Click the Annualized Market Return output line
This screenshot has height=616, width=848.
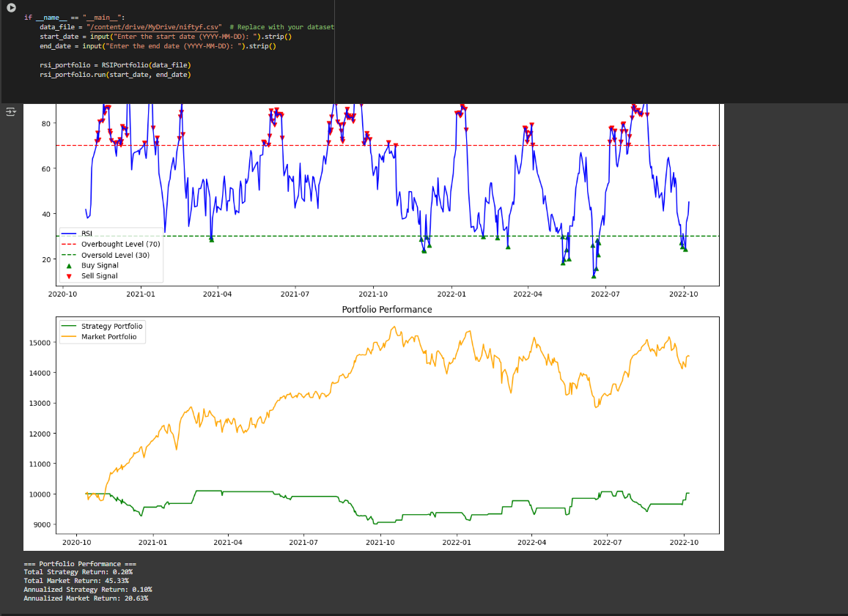[x=86, y=598]
